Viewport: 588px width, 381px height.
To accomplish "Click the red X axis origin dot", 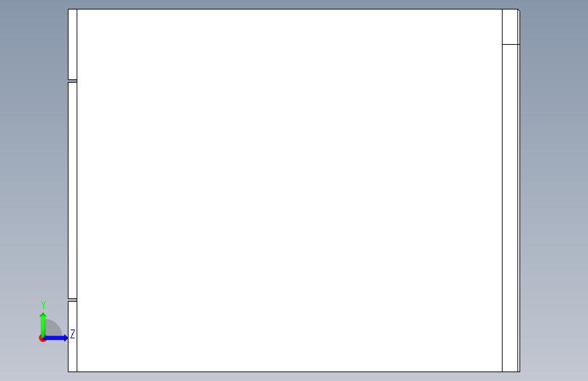I will [x=41, y=339].
